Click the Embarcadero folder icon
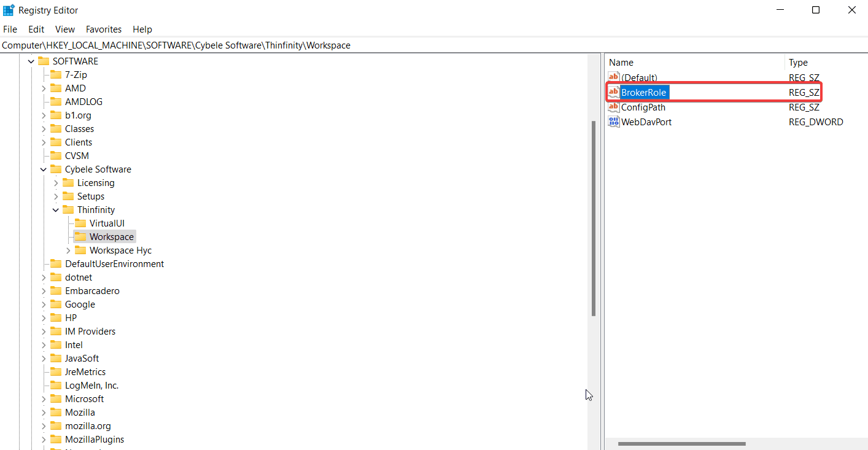 56,291
